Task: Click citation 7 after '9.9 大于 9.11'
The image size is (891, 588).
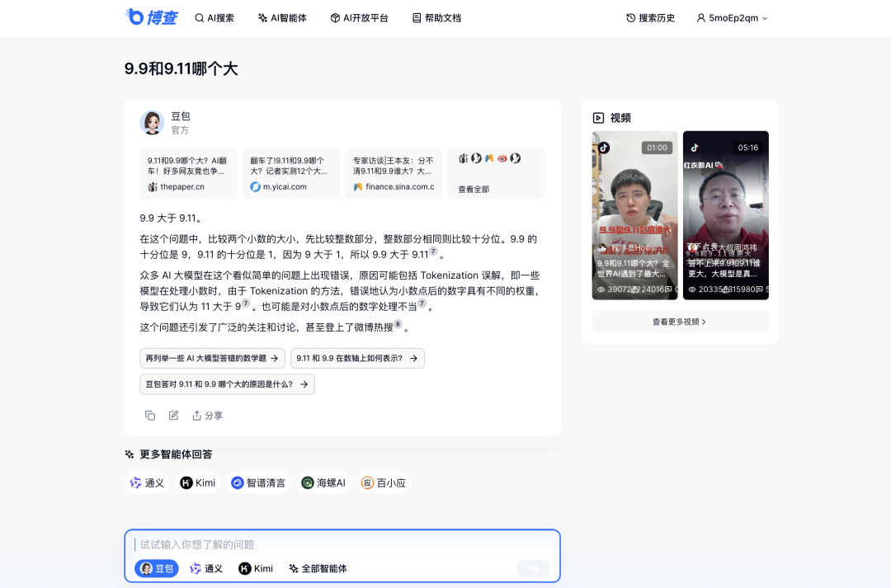Action: pyautogui.click(x=434, y=251)
